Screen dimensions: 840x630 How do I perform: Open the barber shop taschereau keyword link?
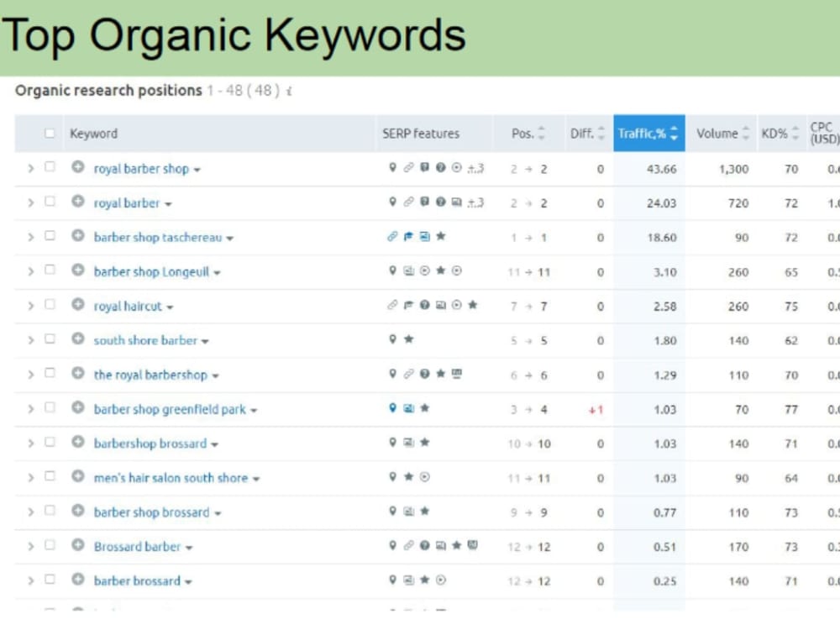click(158, 238)
